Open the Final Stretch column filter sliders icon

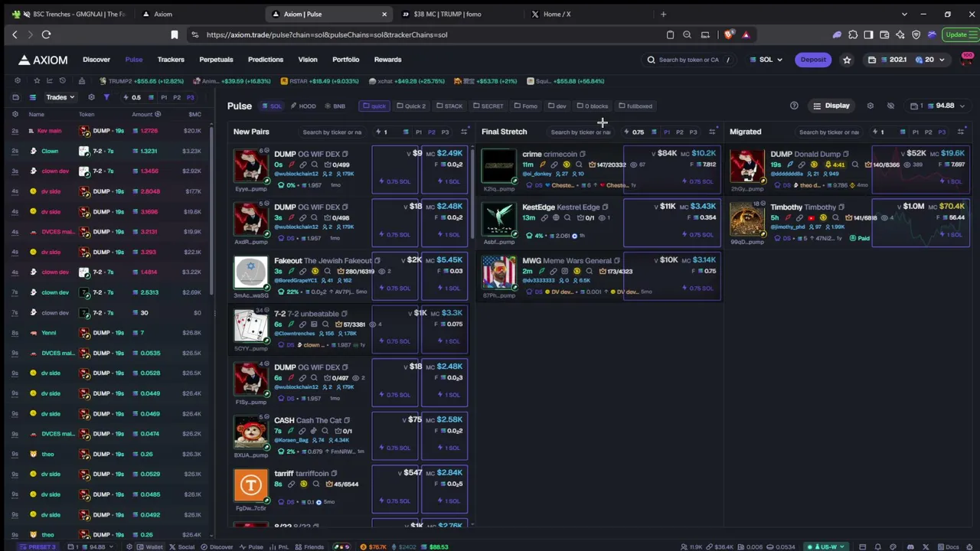click(x=712, y=132)
